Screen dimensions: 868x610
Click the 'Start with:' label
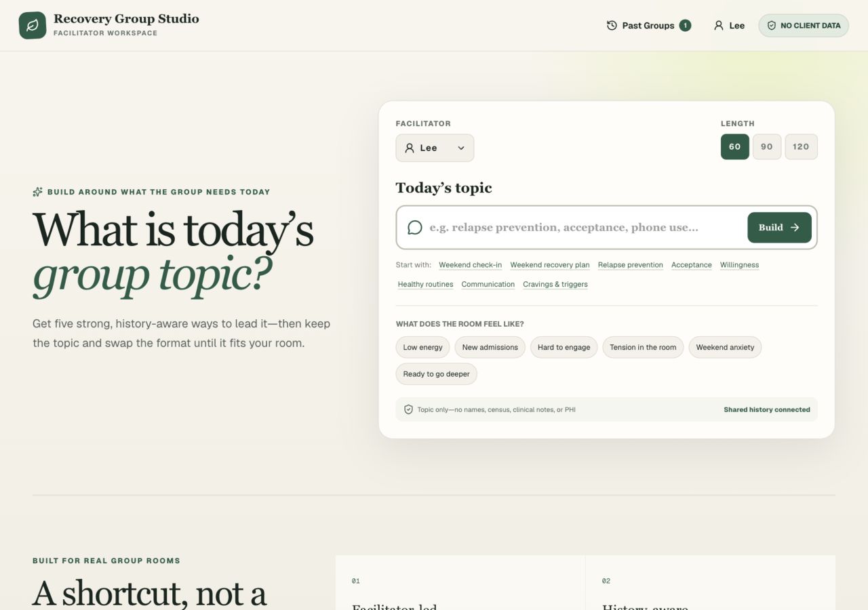click(x=414, y=265)
